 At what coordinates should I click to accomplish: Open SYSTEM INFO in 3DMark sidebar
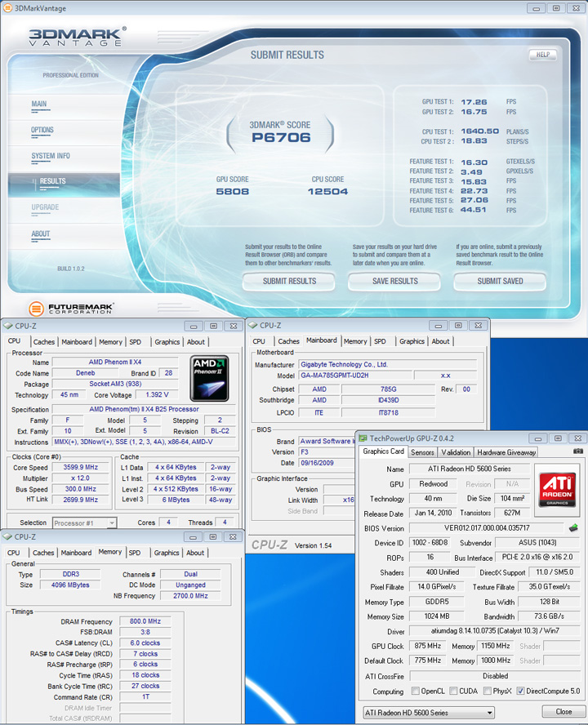51,156
